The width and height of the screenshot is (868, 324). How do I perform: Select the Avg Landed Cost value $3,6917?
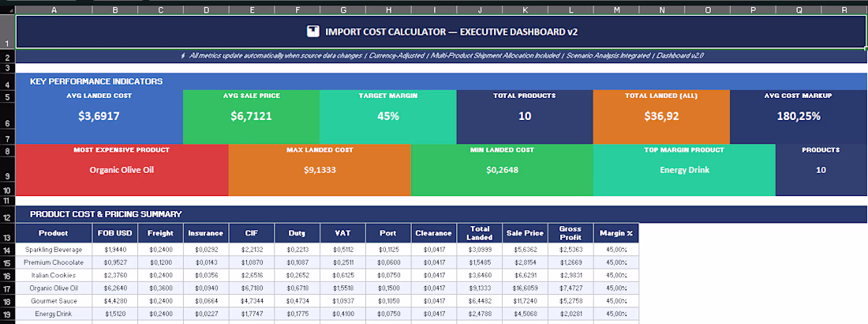[99, 116]
